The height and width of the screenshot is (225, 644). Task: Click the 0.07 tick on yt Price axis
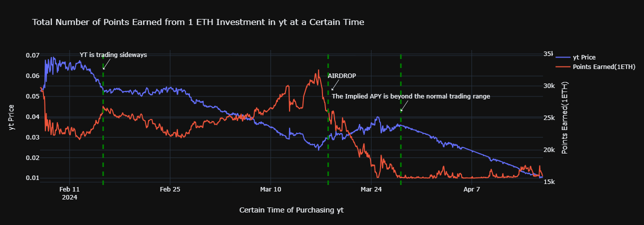pyautogui.click(x=32, y=55)
